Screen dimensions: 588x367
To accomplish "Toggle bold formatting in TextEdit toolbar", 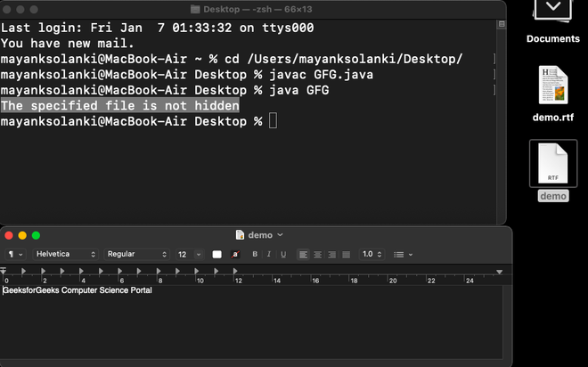I will click(x=255, y=255).
